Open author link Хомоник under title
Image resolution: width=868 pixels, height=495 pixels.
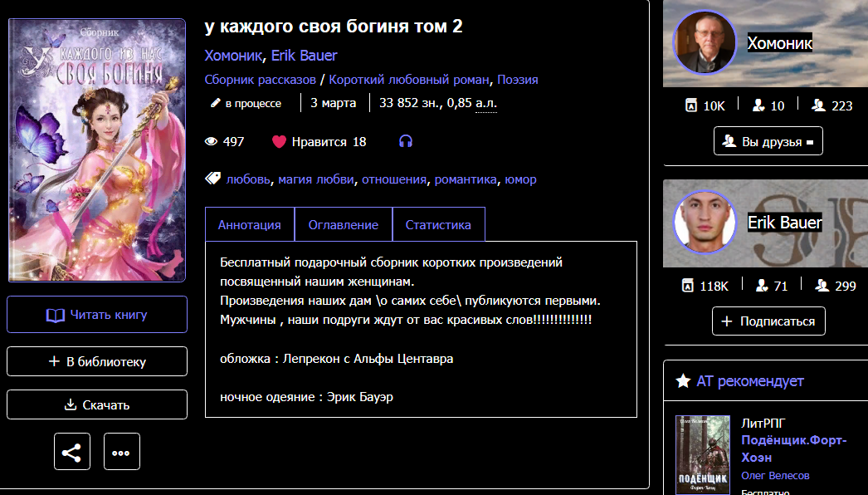click(x=233, y=56)
